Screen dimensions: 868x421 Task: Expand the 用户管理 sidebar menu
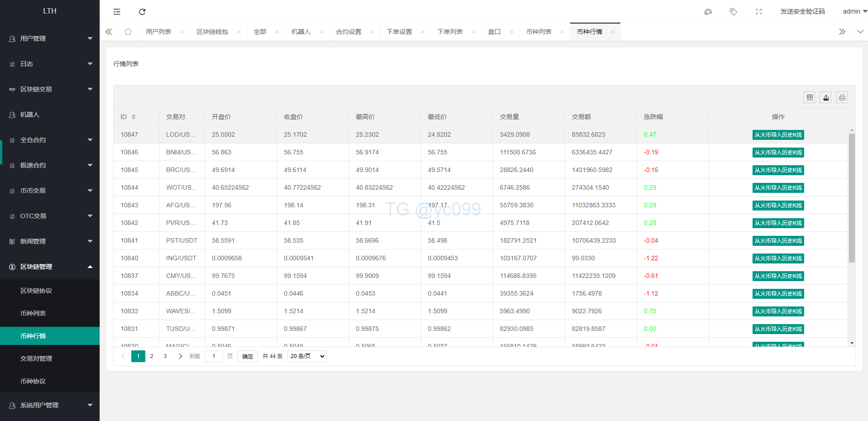[x=50, y=38]
